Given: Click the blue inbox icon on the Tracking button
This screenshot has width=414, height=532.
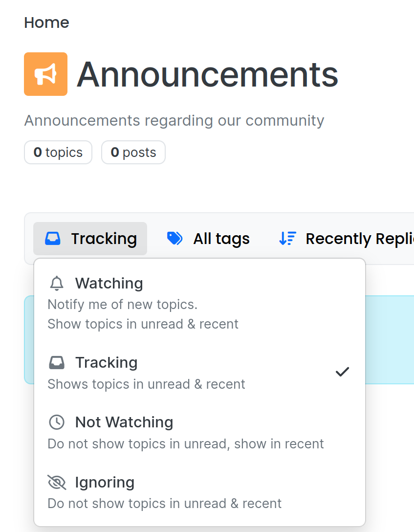Looking at the screenshot, I should (53, 239).
